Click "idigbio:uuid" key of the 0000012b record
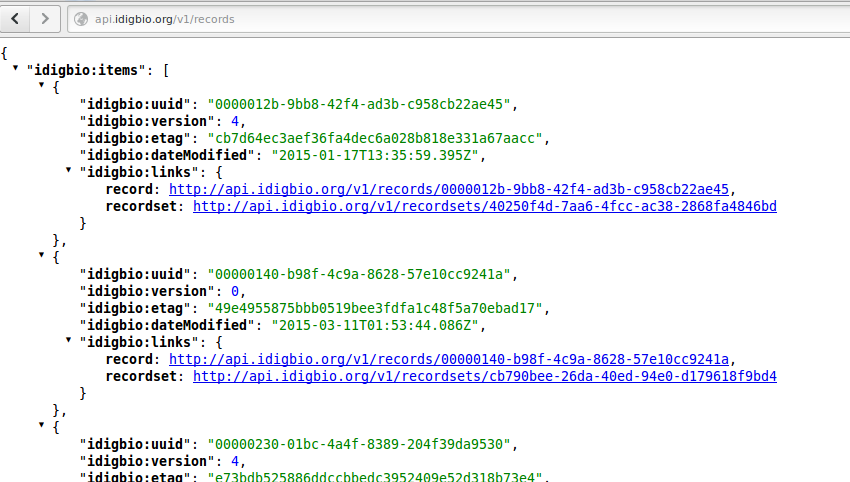The height and width of the screenshot is (482, 850). pyautogui.click(x=135, y=104)
